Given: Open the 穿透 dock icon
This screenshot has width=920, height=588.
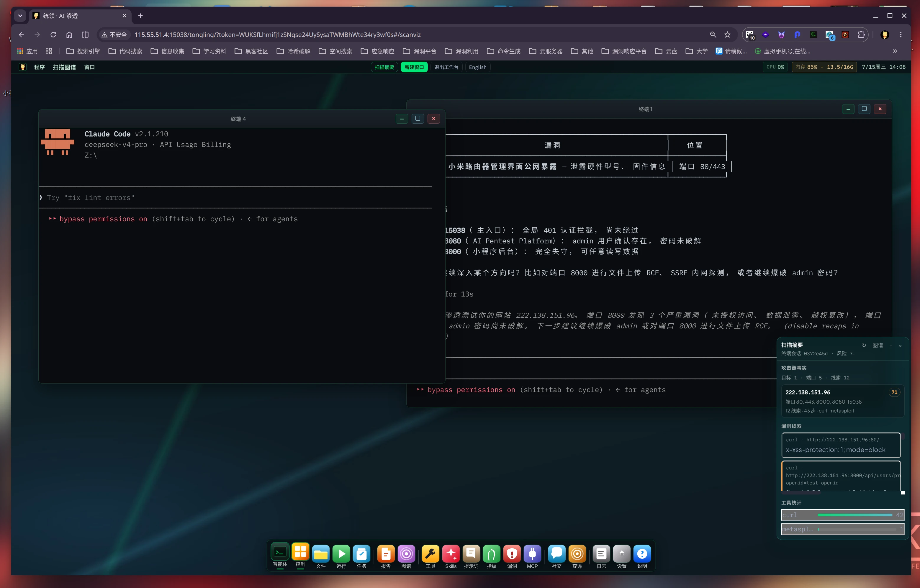Looking at the screenshot, I should 577,553.
